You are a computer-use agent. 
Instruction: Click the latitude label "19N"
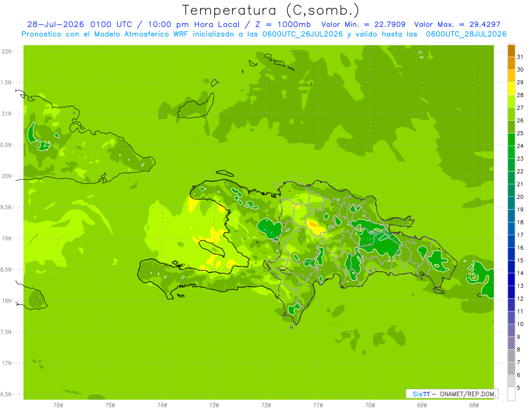[7, 239]
